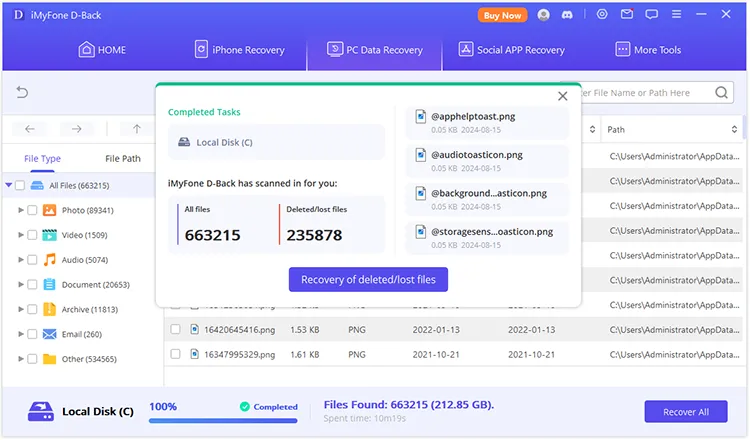
Task: Click Local Disk drive icon in status bar
Action: click(x=41, y=411)
